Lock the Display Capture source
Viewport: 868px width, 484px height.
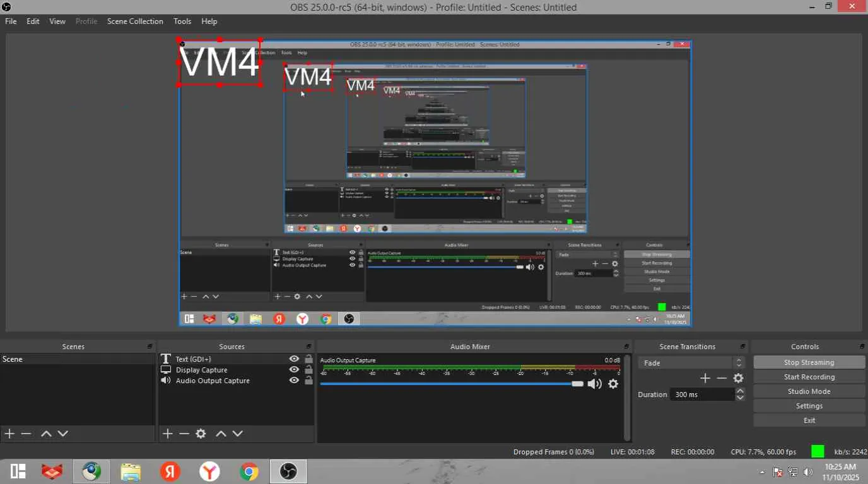pos(308,370)
